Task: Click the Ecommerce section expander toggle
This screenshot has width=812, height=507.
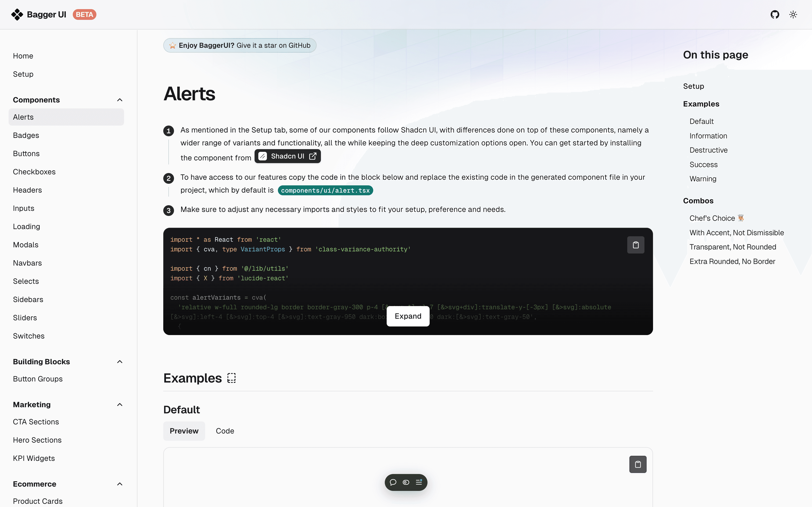Action: [120, 484]
